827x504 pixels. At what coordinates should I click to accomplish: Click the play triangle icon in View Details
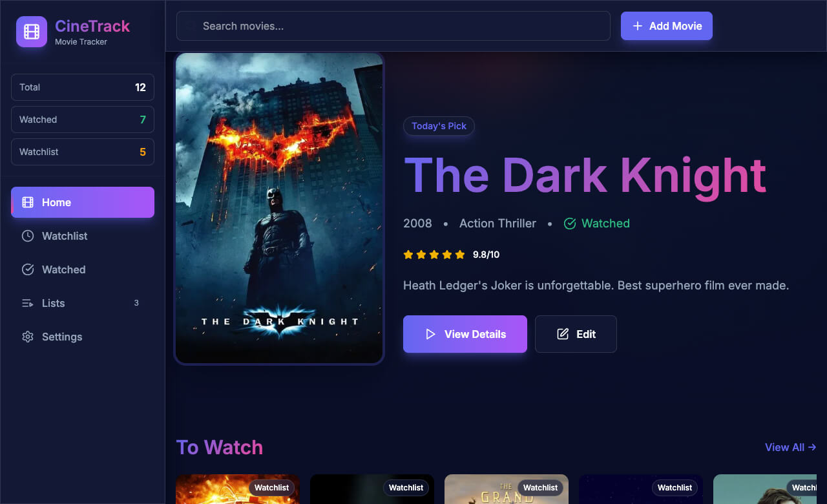(x=430, y=334)
